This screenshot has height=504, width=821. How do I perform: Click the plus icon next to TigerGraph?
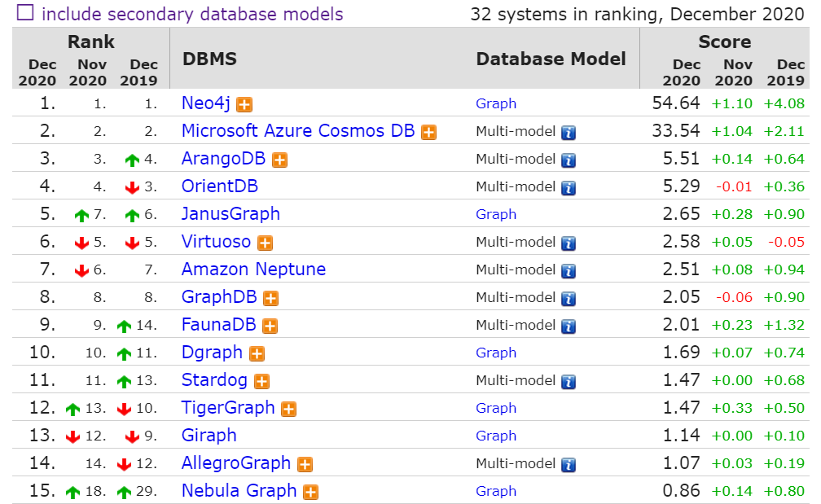tap(288, 409)
